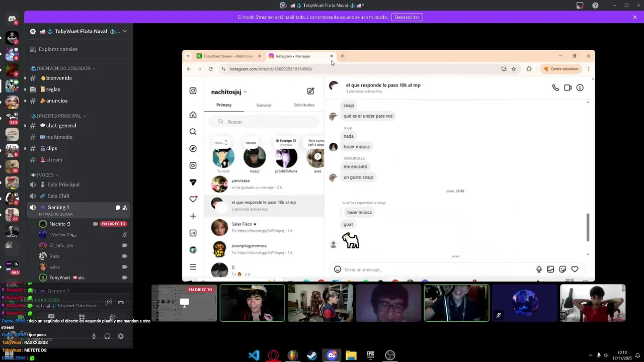This screenshot has height=362, width=644.
Task: Select the Instagram Mensajes browser tab
Action: 301,56
